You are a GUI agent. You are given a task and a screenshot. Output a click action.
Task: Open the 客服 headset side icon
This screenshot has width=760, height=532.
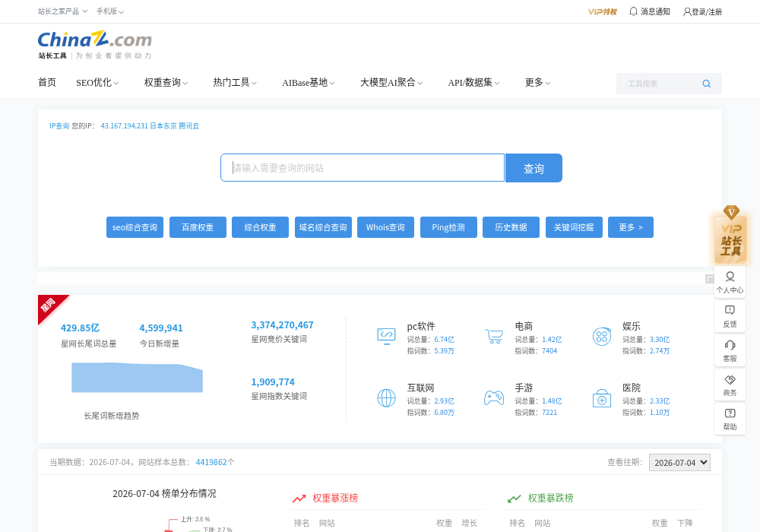coord(730,350)
